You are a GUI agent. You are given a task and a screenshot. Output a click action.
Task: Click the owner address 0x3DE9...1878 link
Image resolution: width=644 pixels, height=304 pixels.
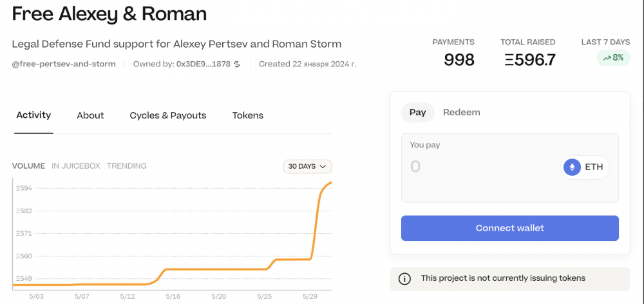click(203, 64)
